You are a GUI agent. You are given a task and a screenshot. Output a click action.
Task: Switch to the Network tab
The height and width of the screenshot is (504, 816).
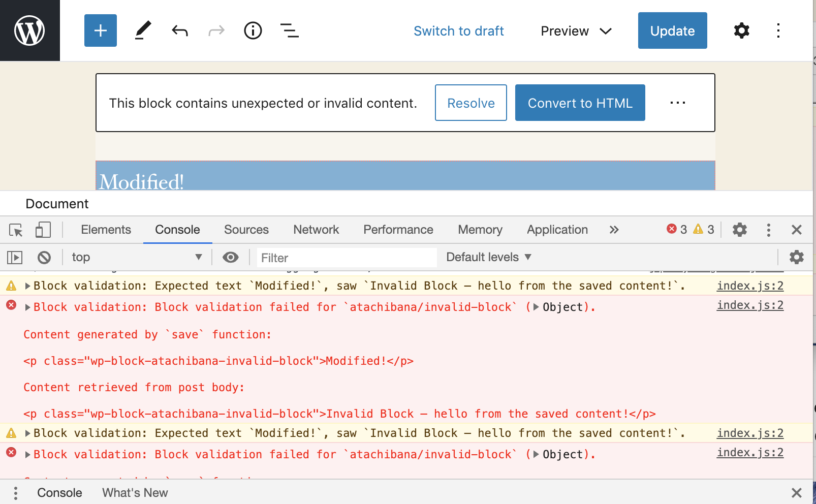(316, 230)
